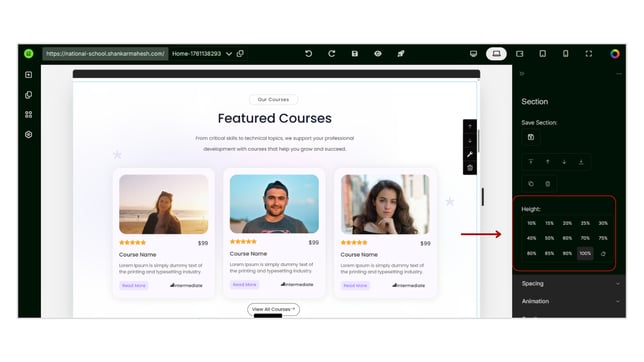The height and width of the screenshot is (362, 644).
Task: Select the 100% height option
Action: 585,254
